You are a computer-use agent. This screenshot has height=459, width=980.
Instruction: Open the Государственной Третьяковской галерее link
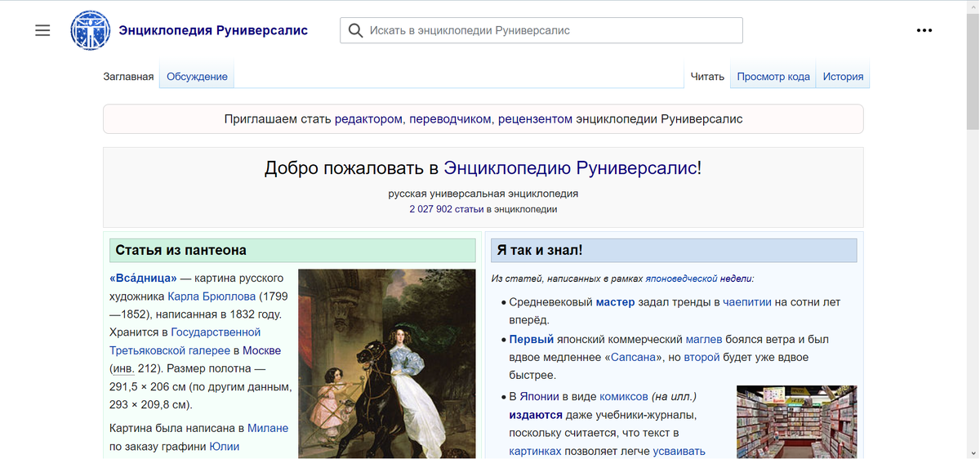pos(185,341)
